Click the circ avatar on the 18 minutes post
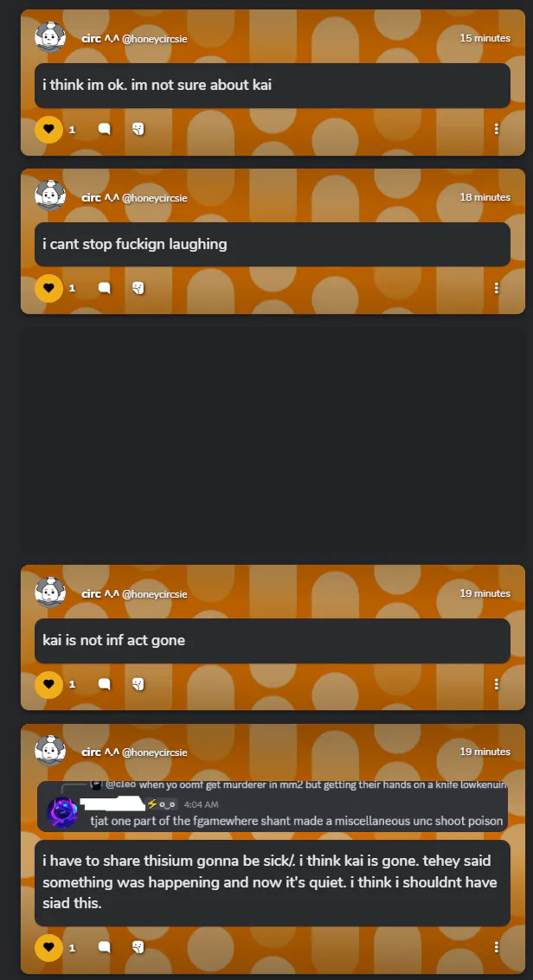The width and height of the screenshot is (533, 980). click(x=50, y=195)
